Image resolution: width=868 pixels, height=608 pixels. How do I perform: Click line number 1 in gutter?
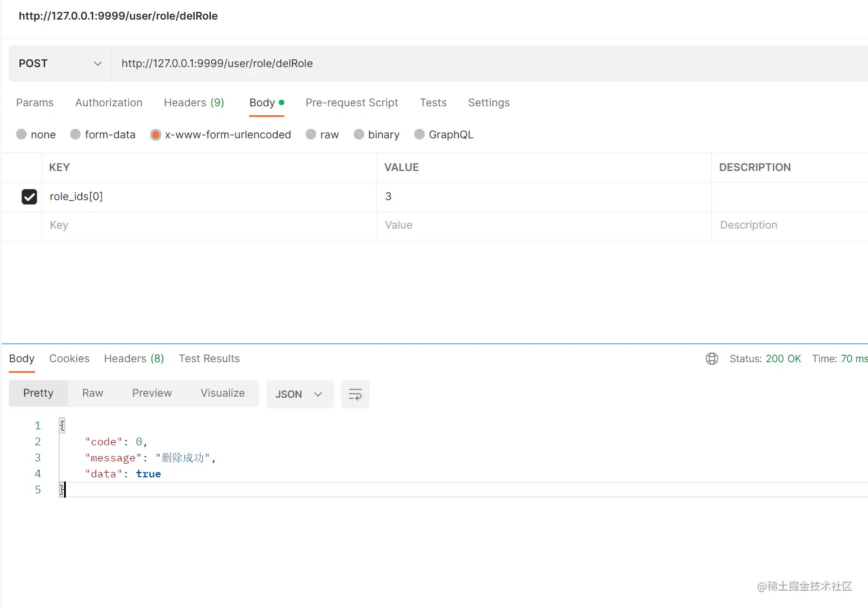[x=38, y=426]
